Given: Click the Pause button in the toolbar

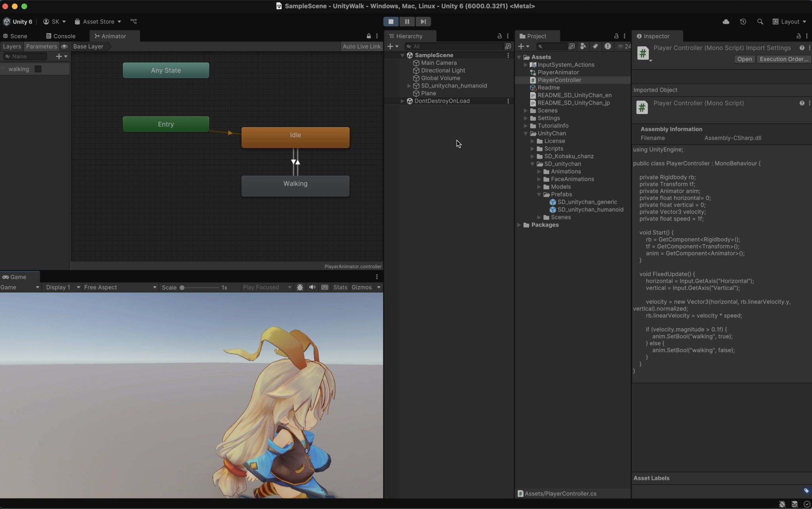Looking at the screenshot, I should [407, 21].
